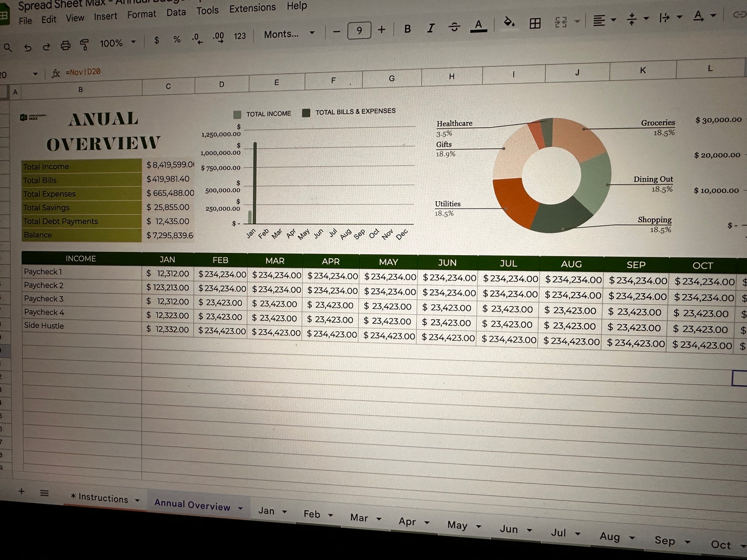
Task: Click the merge cells icon
Action: [561, 22]
